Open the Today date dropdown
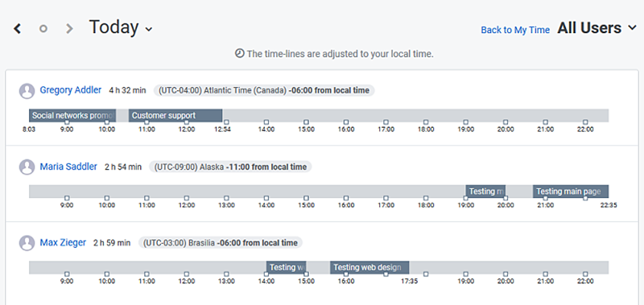Viewport: 644px width, 305px height. click(x=121, y=27)
